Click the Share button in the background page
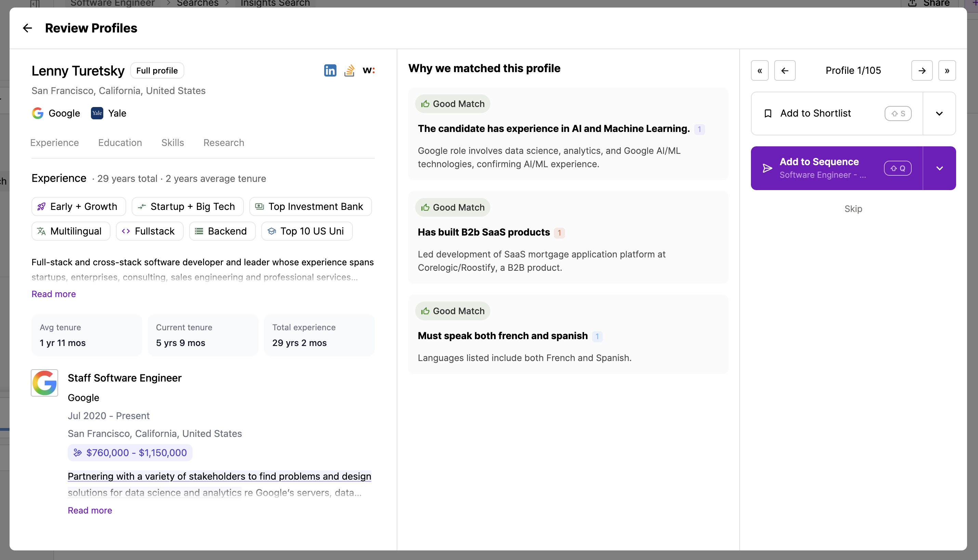 click(928, 3)
